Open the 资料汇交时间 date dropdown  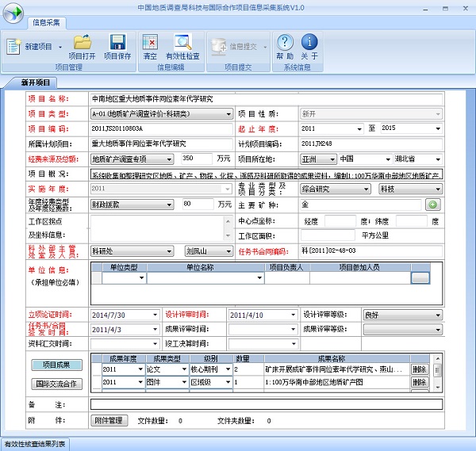[x=155, y=344]
